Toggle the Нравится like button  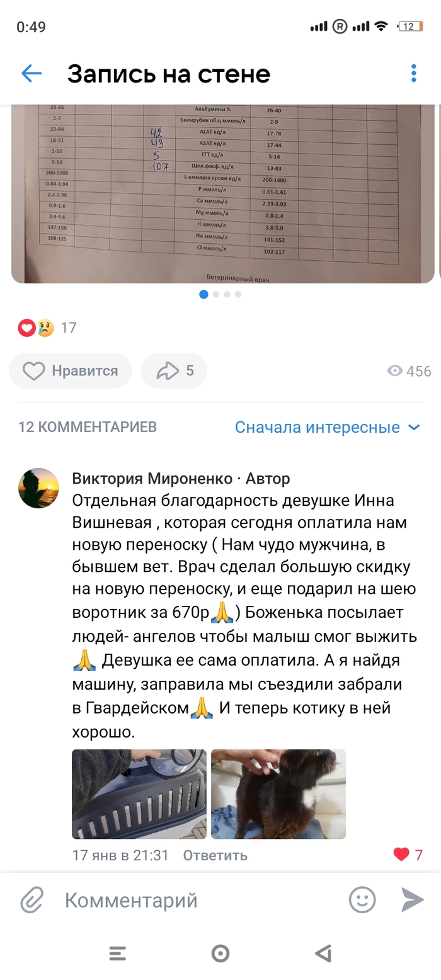(71, 371)
